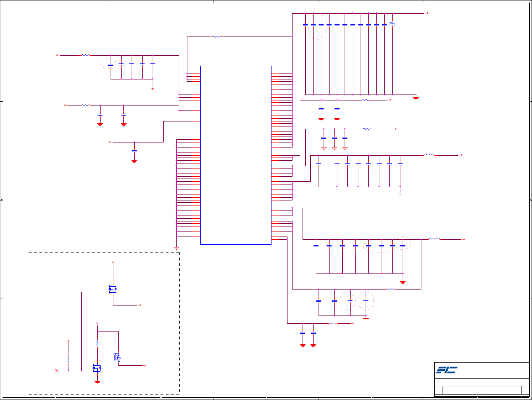Select the polarized capacitor with plus sign
This screenshot has height=400, width=532.
[x=392, y=24]
